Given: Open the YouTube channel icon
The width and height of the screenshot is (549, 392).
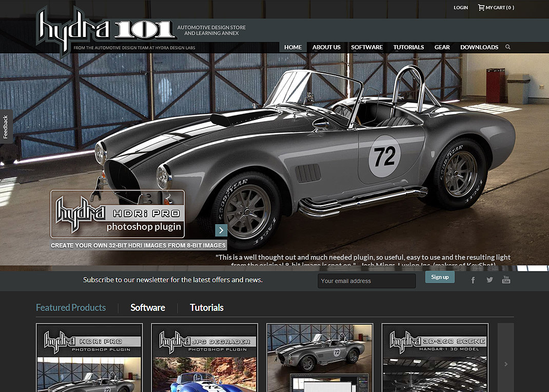Looking at the screenshot, I should [x=506, y=279].
